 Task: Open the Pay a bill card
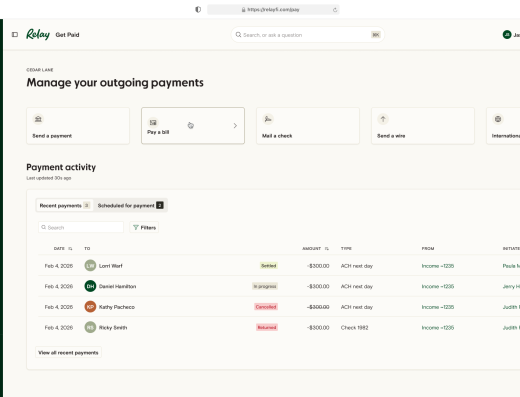coord(193,126)
